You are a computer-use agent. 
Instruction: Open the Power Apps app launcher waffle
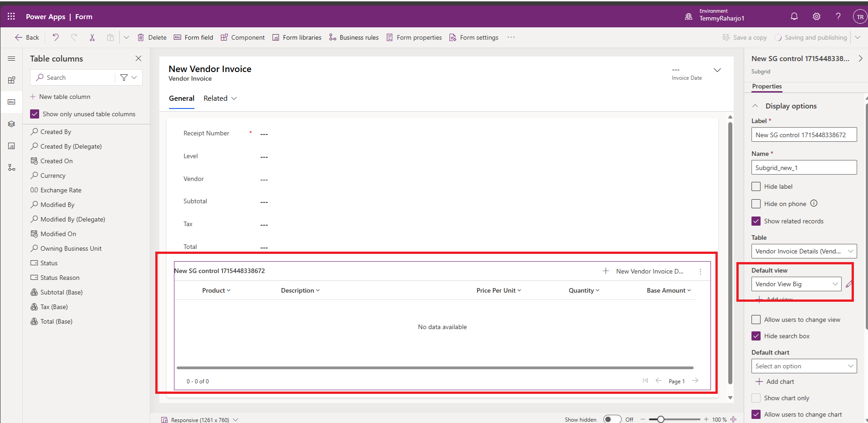[11, 16]
